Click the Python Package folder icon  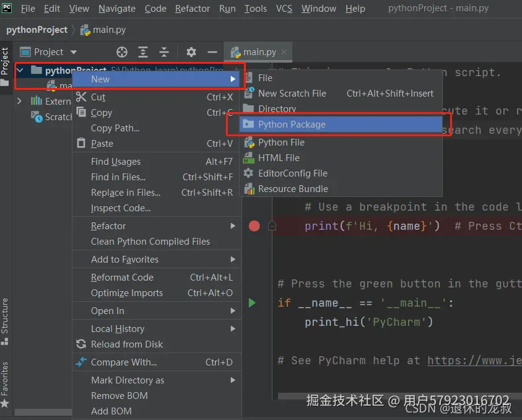point(248,125)
